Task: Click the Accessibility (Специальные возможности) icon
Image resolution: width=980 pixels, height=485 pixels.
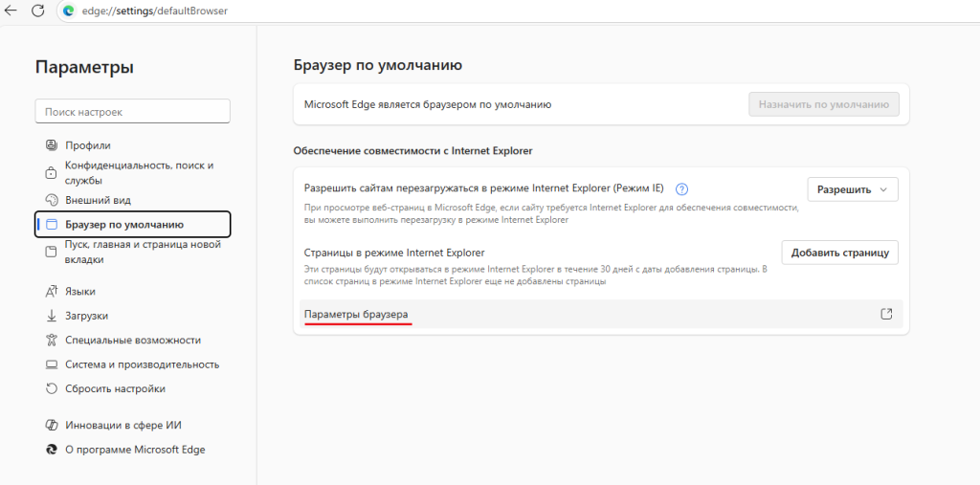Action: coord(52,340)
